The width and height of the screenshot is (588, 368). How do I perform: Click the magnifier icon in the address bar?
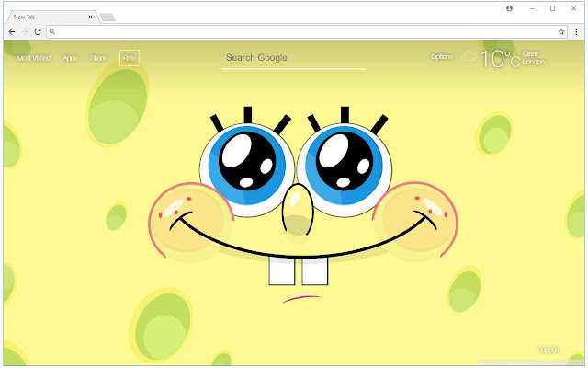click(x=52, y=32)
